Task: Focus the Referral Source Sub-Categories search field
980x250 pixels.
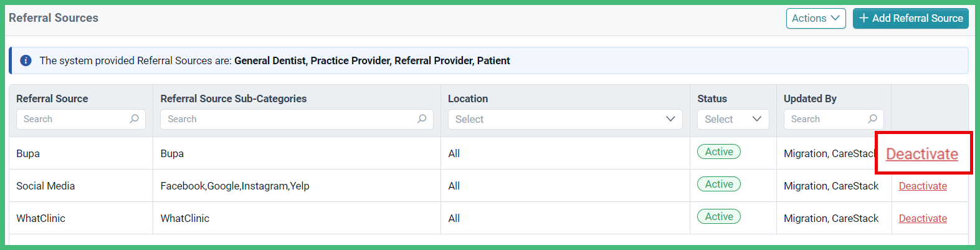Action: coord(297,119)
